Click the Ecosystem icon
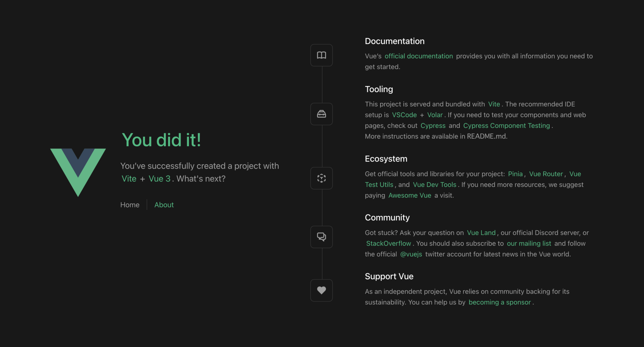Screen dimensions: 644x347 [x=321, y=178]
